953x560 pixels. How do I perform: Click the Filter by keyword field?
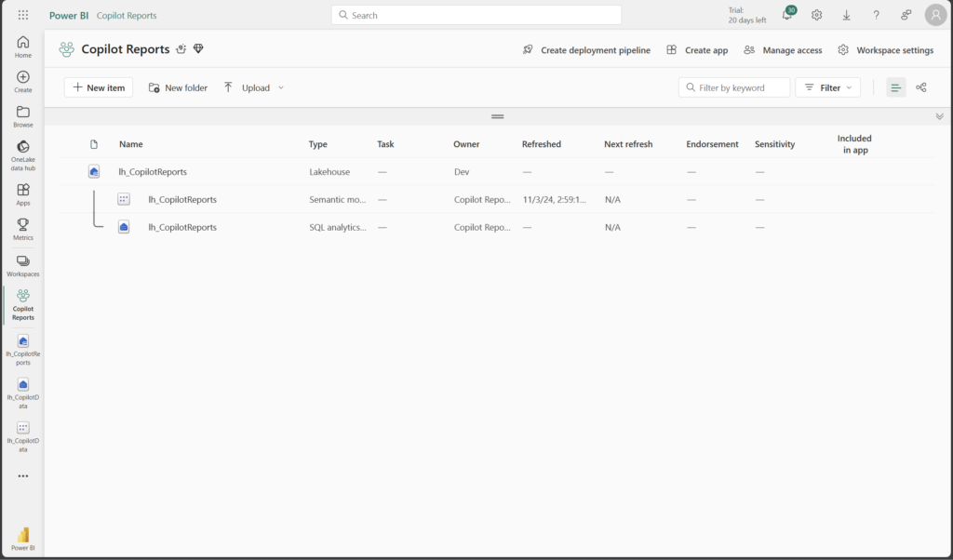click(734, 87)
